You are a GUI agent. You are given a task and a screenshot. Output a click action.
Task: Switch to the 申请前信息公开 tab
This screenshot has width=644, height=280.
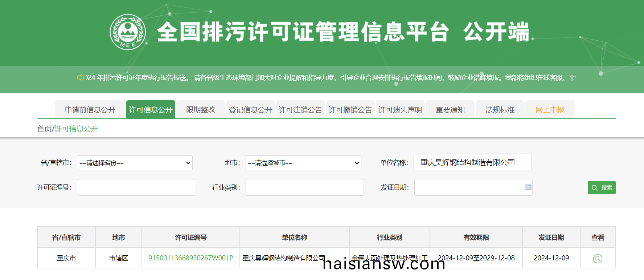point(90,110)
